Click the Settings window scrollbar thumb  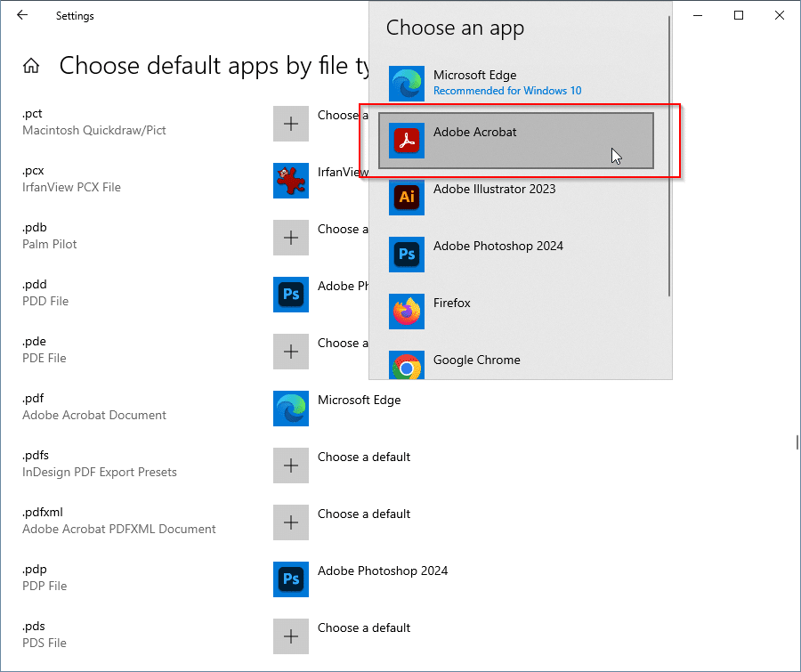(797, 442)
